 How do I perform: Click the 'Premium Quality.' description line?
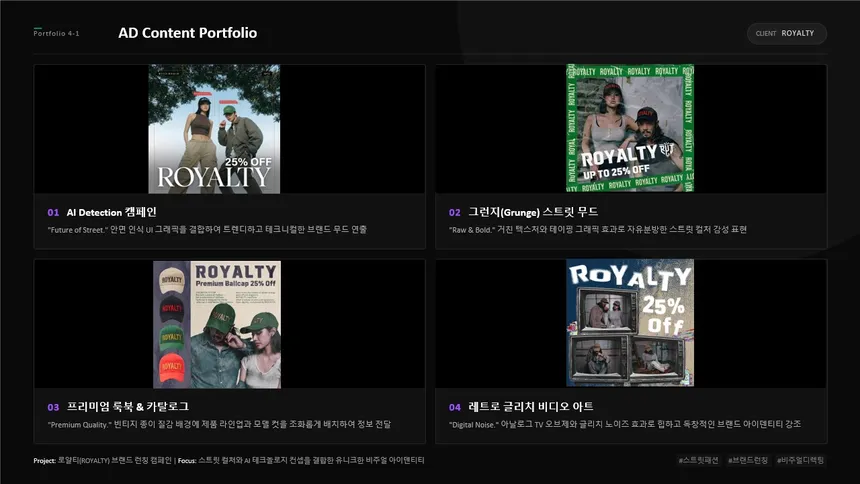[219, 424]
